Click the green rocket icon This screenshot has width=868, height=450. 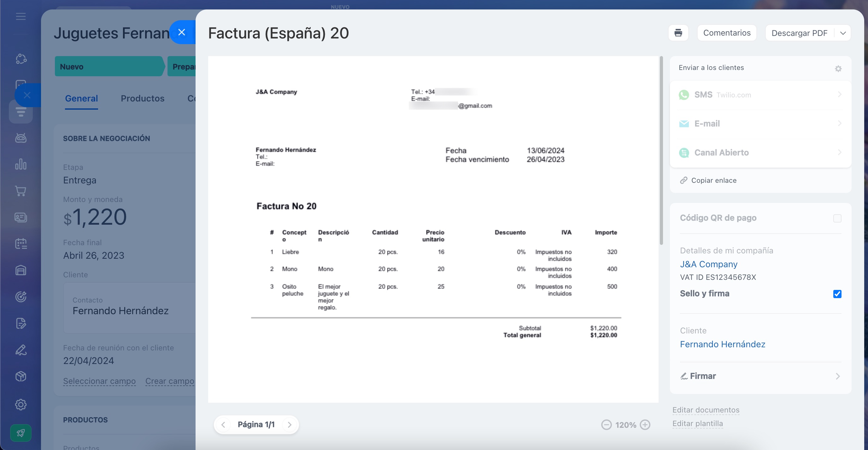coord(21,433)
